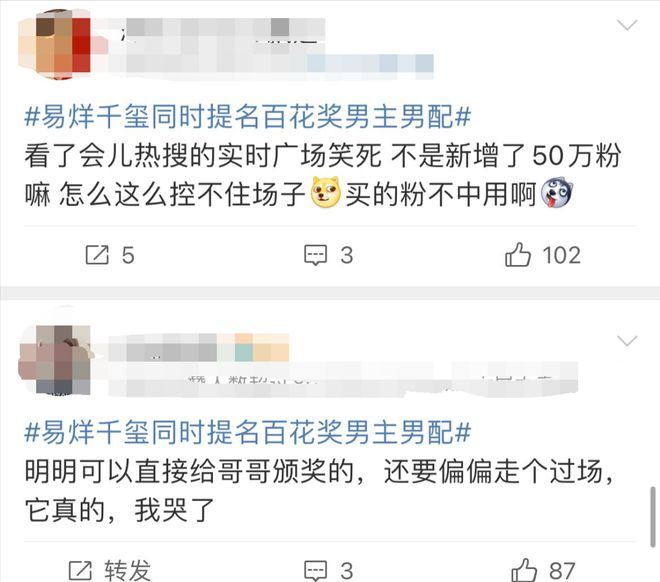Tap the 转发 repost label
Screen dimensions: 660x582
pyautogui.click(x=128, y=571)
